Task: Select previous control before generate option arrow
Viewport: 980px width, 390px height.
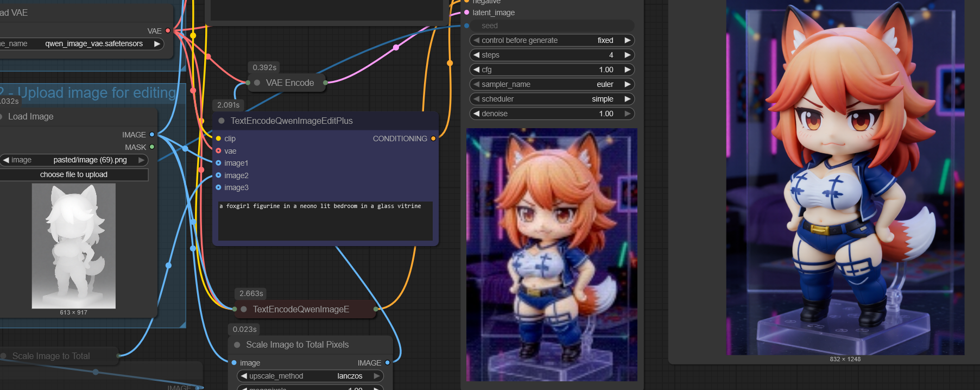Action: pos(476,40)
